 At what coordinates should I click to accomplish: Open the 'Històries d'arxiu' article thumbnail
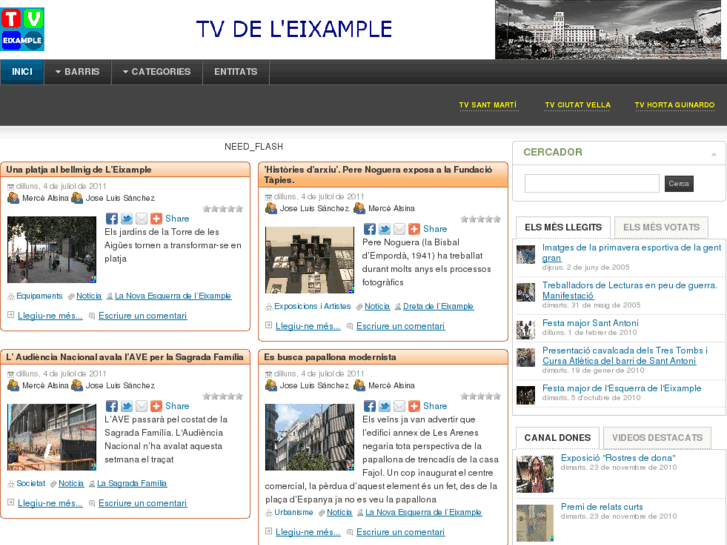point(309,260)
